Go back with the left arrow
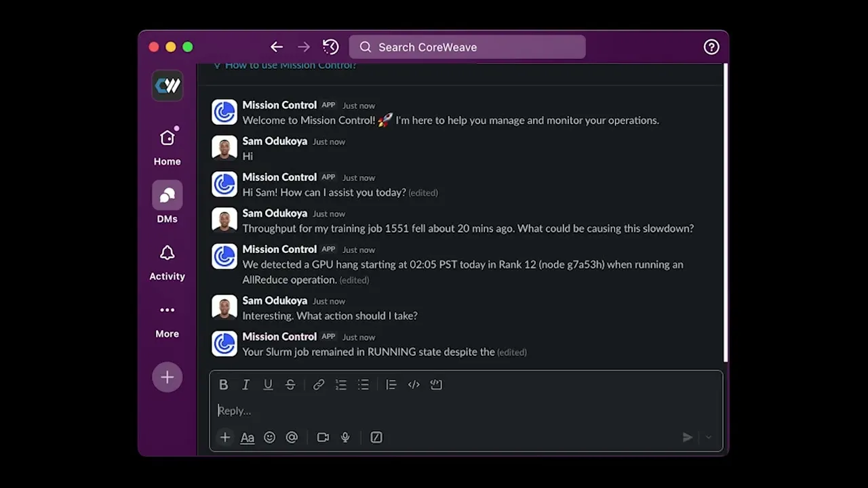Image resolution: width=868 pixels, height=488 pixels. pyautogui.click(x=276, y=47)
